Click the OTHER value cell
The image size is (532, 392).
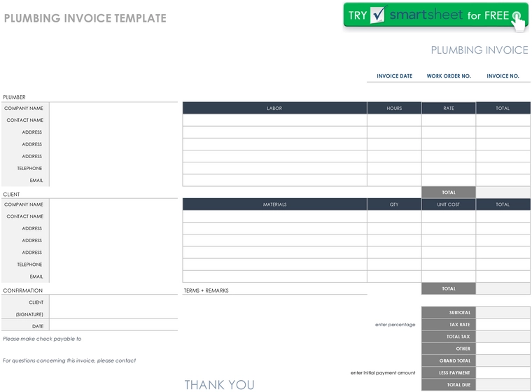(503, 349)
